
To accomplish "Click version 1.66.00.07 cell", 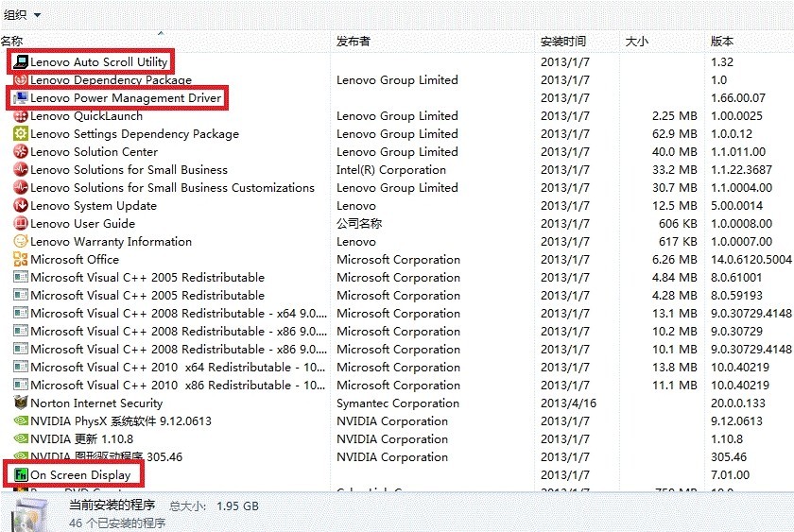I will coord(738,97).
